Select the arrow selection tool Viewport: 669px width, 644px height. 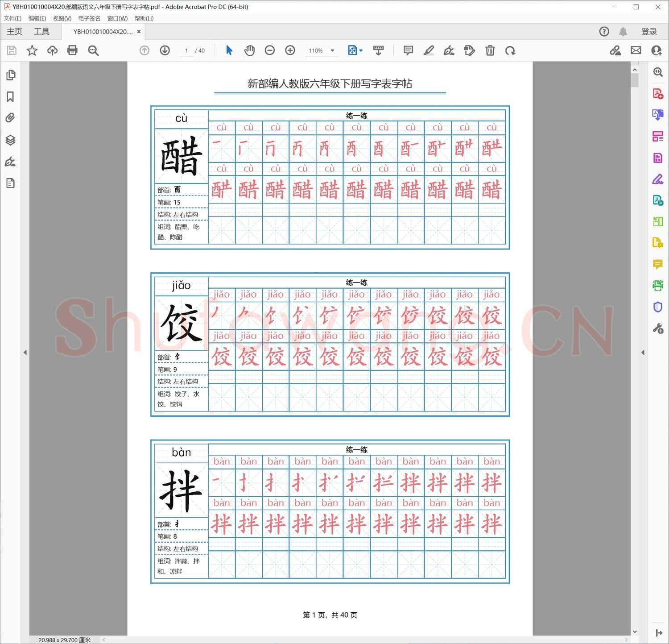[229, 50]
